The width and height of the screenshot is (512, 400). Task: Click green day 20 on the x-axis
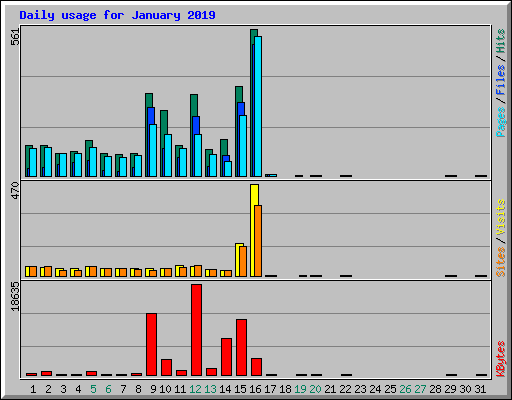pos(315,389)
